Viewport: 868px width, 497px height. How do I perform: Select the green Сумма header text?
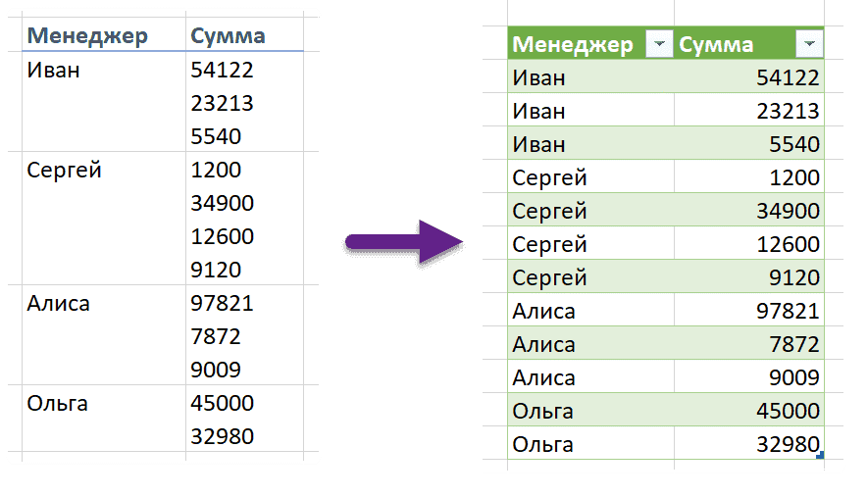click(x=716, y=45)
